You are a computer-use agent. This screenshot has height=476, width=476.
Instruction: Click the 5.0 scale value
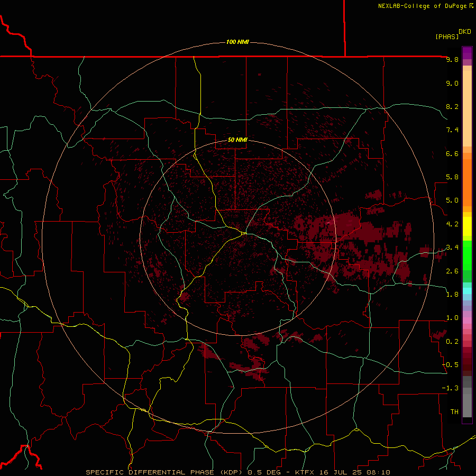[x=452, y=200]
